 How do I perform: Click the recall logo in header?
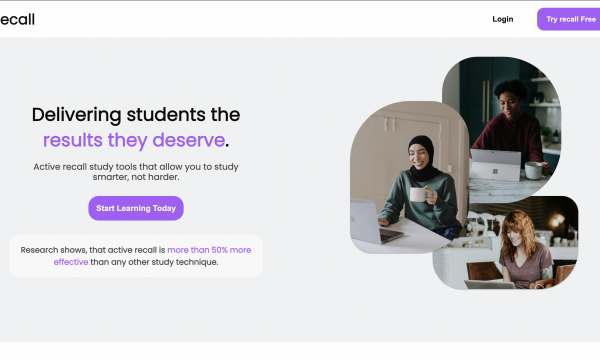pos(17,19)
